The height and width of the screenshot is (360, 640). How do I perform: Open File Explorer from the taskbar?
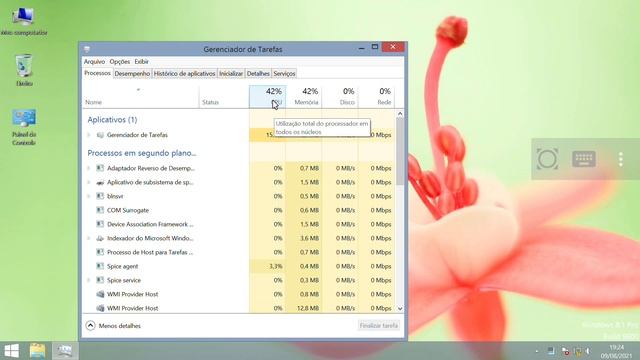[x=38, y=351]
